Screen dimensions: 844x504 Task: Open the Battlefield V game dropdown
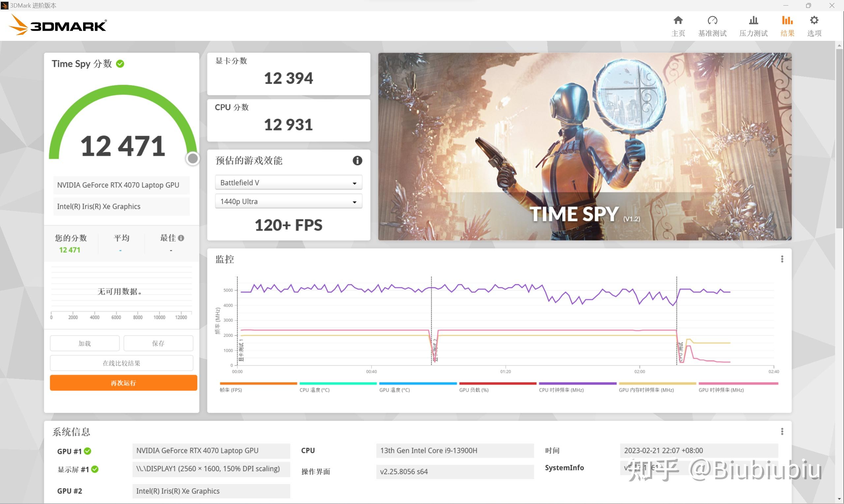coord(288,182)
